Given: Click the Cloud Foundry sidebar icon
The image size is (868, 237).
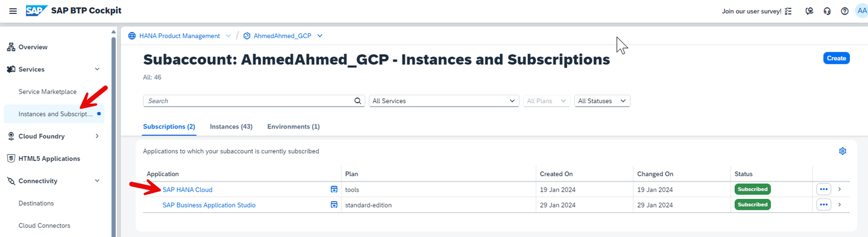Looking at the screenshot, I should tap(11, 136).
